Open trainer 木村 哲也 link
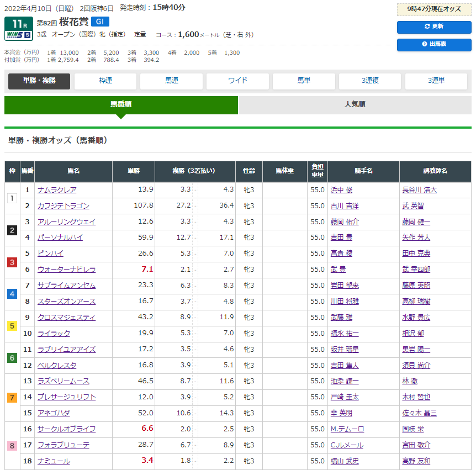Screen dimensions: 476x475 tap(416, 397)
